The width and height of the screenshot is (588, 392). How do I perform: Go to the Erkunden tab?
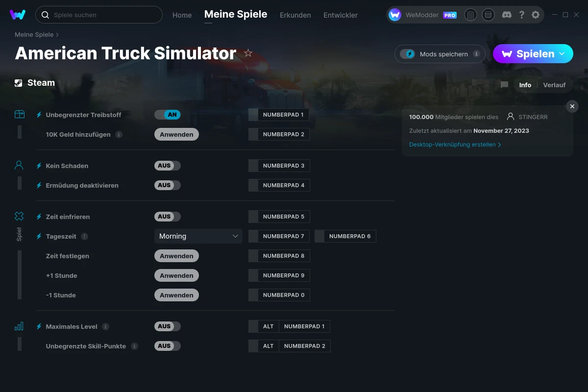(295, 15)
